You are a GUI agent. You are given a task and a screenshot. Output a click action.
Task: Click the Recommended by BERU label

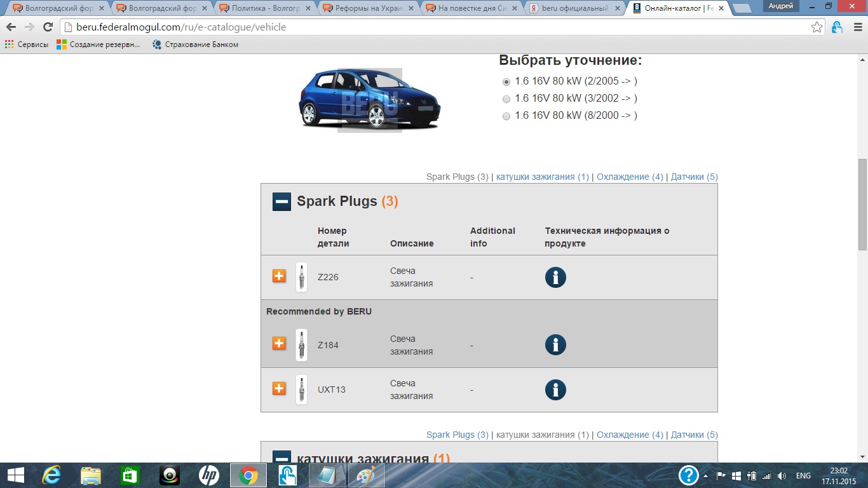[x=319, y=311]
